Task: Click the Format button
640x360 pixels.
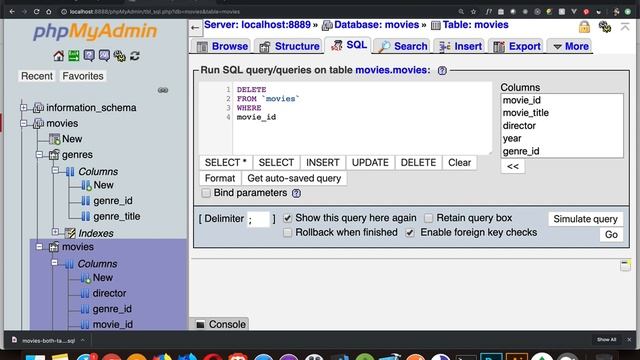Action: [220, 178]
